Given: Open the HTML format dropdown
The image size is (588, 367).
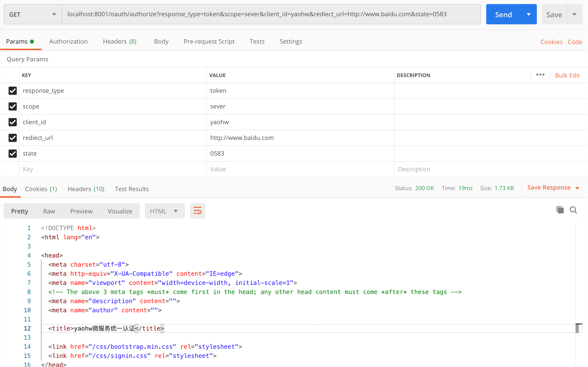Looking at the screenshot, I should [x=164, y=211].
